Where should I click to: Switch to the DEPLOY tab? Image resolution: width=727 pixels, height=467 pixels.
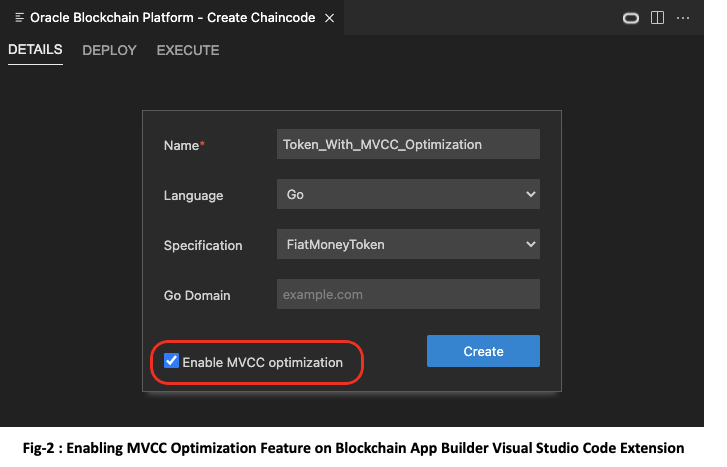[x=109, y=50]
